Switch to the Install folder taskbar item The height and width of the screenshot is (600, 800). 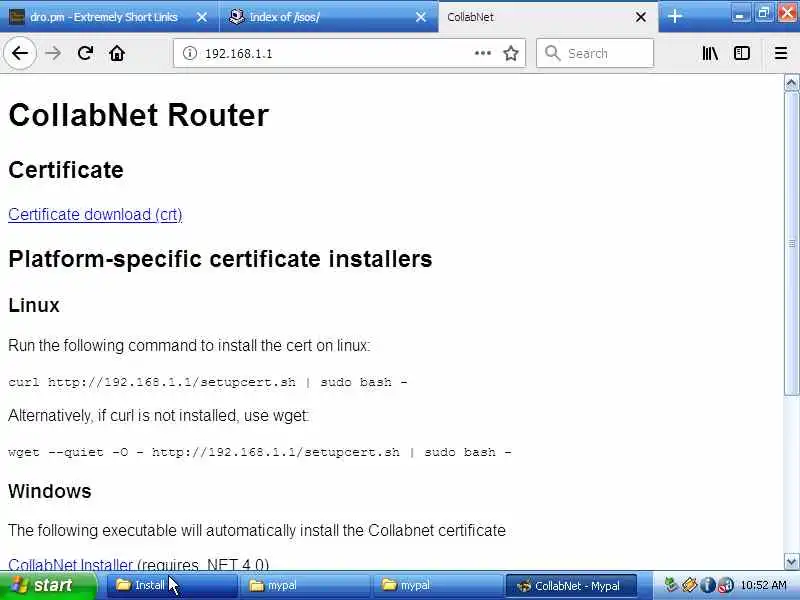(x=171, y=585)
